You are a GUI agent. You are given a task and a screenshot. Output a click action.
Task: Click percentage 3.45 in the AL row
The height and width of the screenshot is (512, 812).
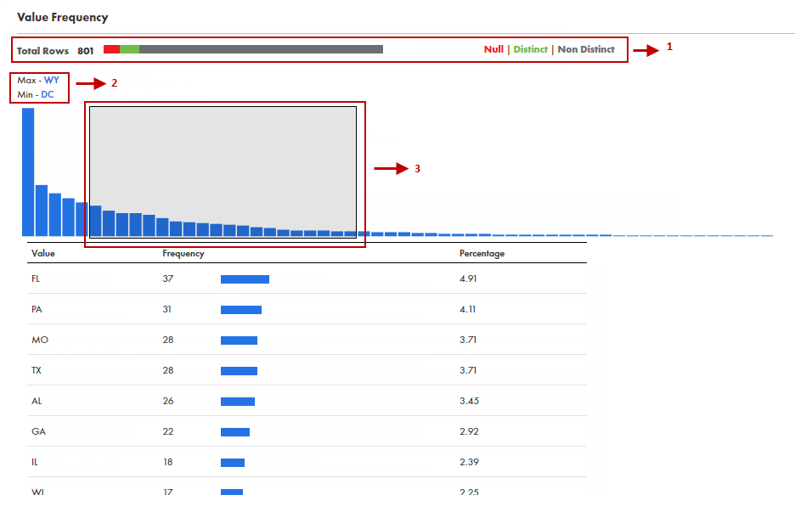(469, 401)
